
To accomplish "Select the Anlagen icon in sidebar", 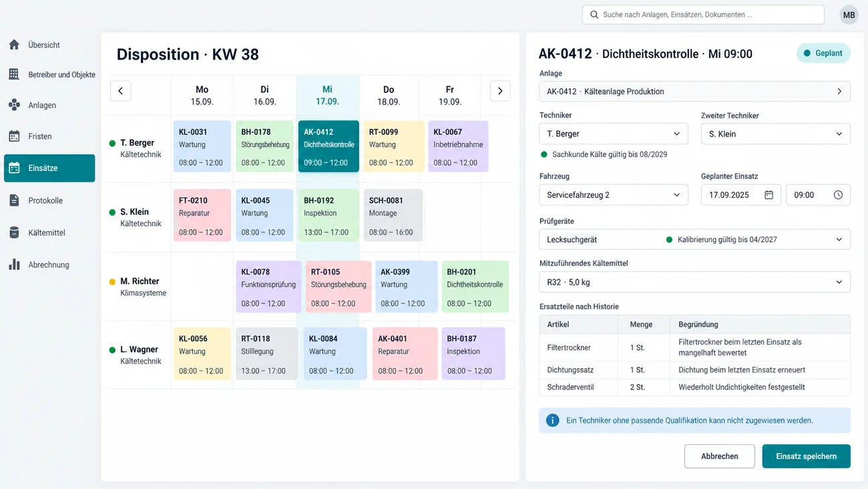I will (x=14, y=105).
